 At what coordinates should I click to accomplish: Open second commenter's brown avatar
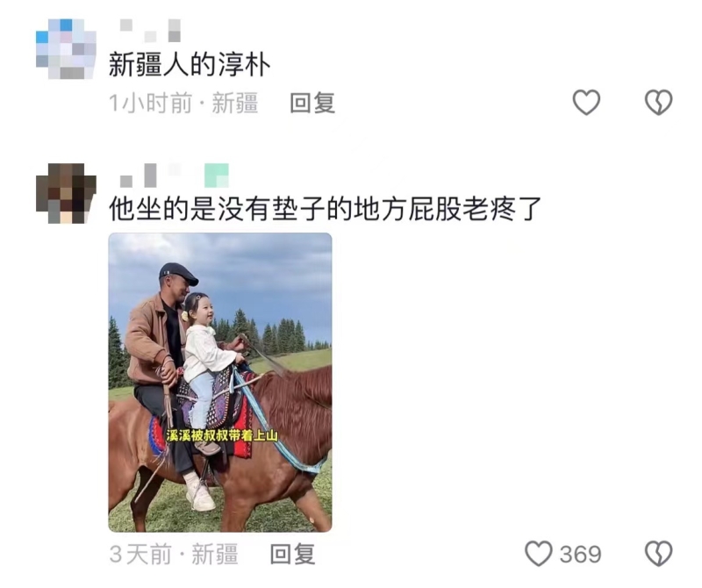tap(66, 193)
